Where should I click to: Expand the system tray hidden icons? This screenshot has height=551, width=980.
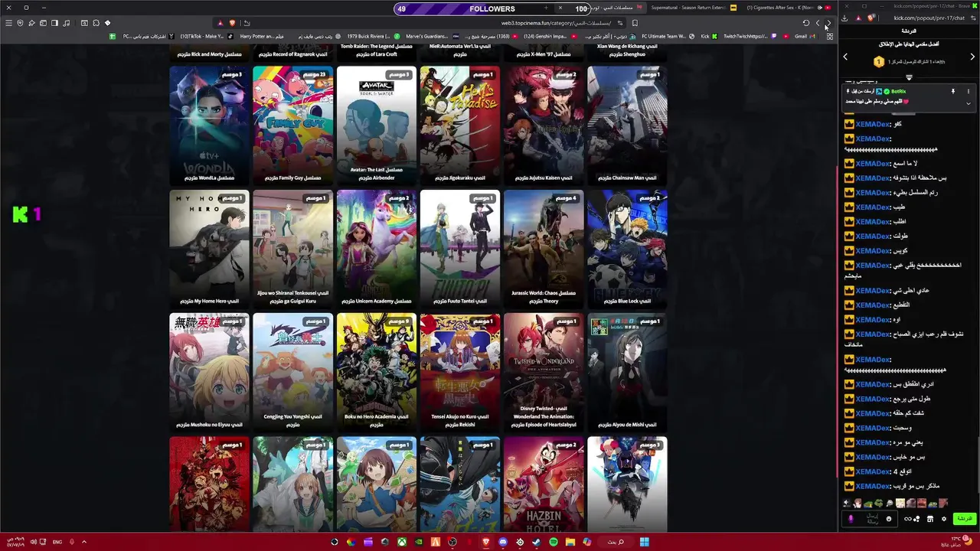(84, 542)
